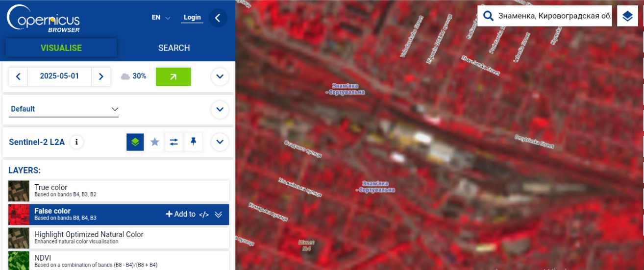Go to the previous date arrow
The width and height of the screenshot is (644, 270).
(18, 76)
